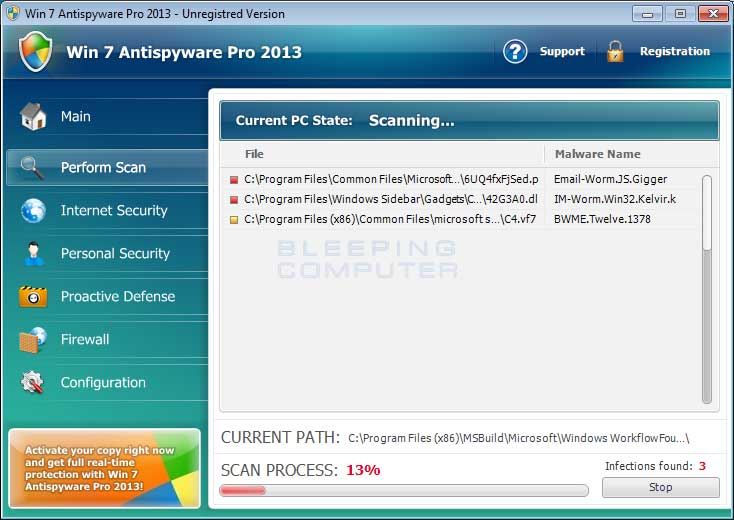Screen dimensions: 734x520
Task: Open the Firewall section
Action: click(107, 340)
